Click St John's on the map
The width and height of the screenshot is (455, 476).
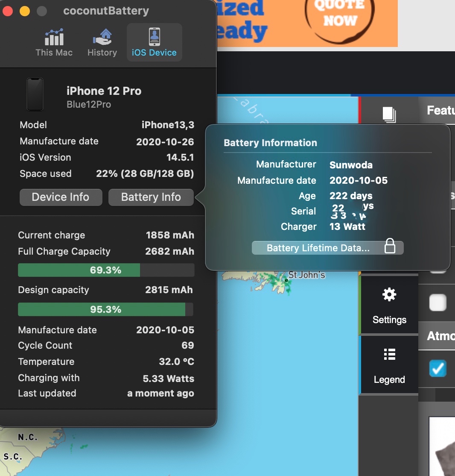click(306, 275)
